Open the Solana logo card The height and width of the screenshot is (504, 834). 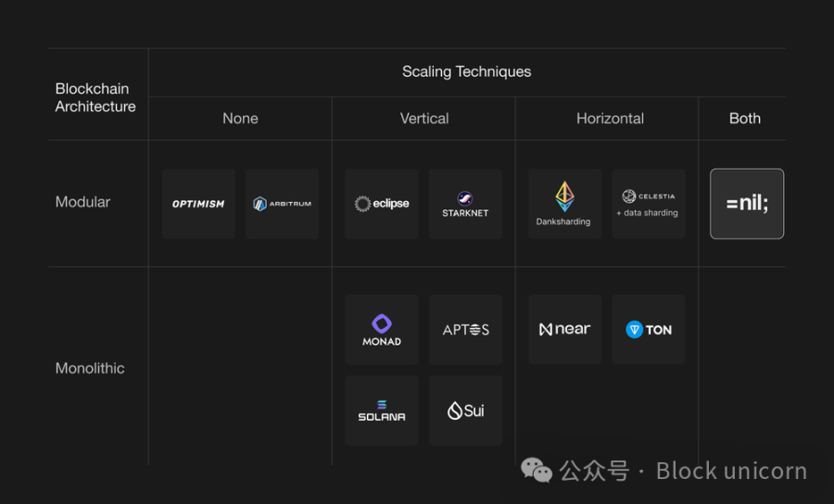[382, 410]
